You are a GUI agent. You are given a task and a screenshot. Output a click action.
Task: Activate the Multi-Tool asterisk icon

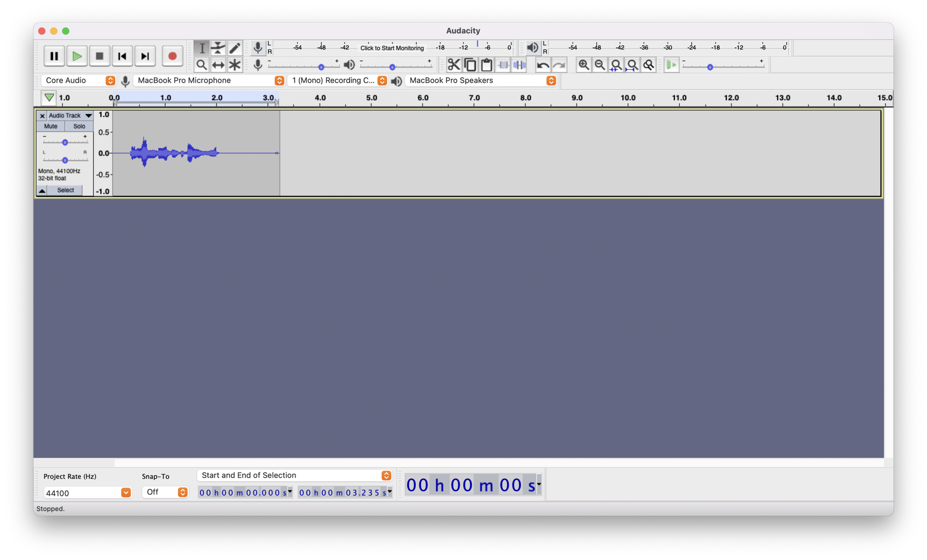[x=235, y=65]
